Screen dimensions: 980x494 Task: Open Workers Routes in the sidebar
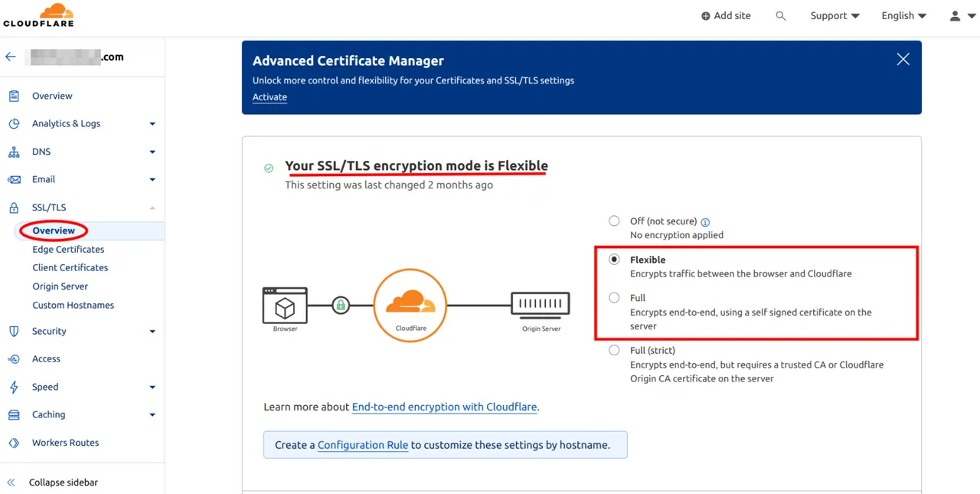coord(65,443)
